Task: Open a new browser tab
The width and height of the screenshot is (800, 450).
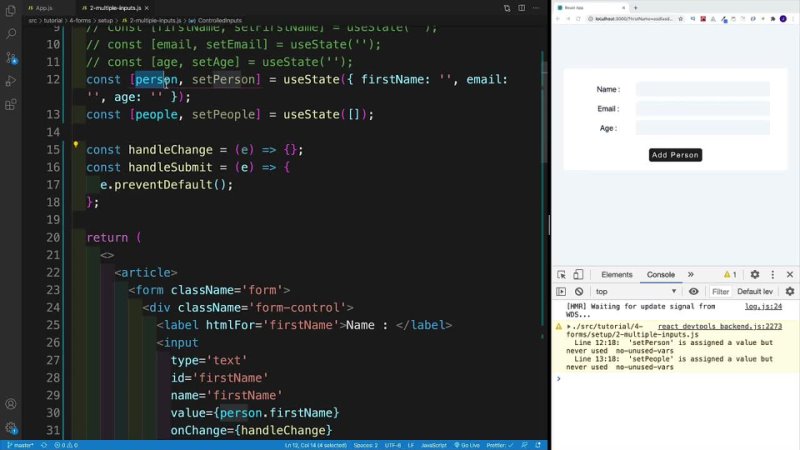Action: click(636, 8)
